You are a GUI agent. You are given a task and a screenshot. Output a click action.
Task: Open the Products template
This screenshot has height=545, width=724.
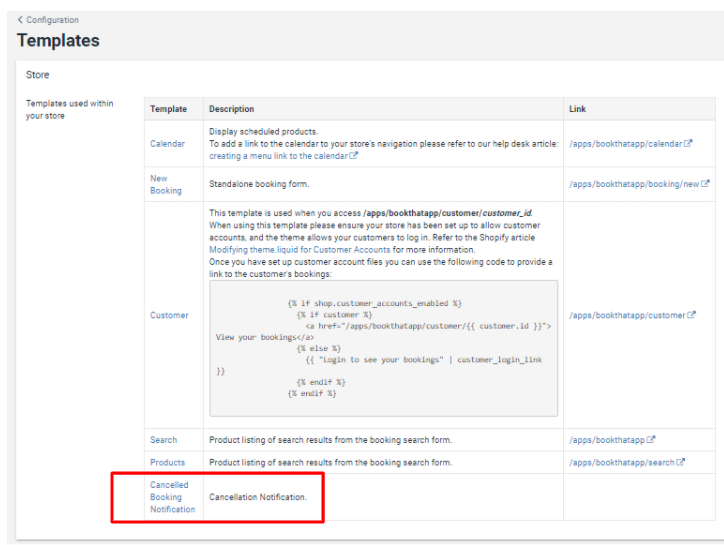coord(167,463)
